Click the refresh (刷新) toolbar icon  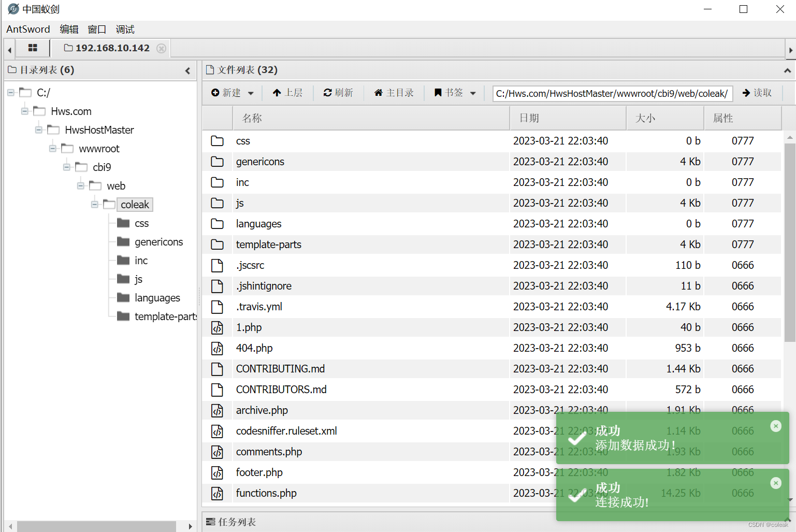pyautogui.click(x=328, y=92)
